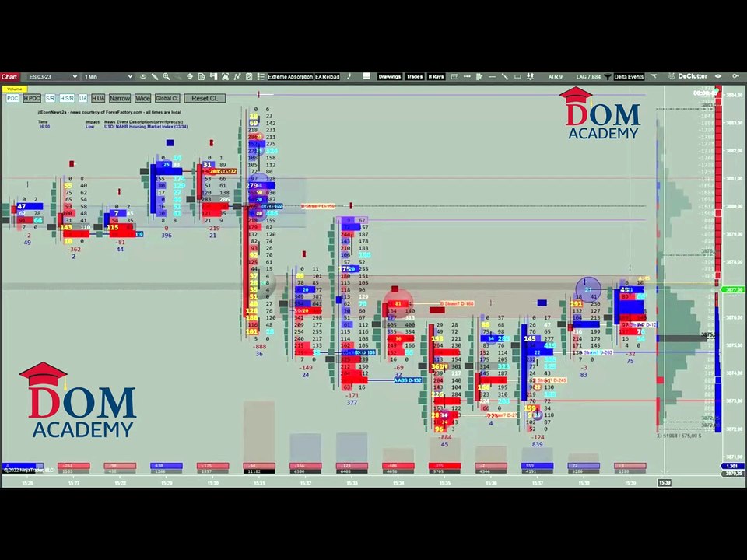Click the DeClutter button
747x560 pixels.
(x=693, y=76)
